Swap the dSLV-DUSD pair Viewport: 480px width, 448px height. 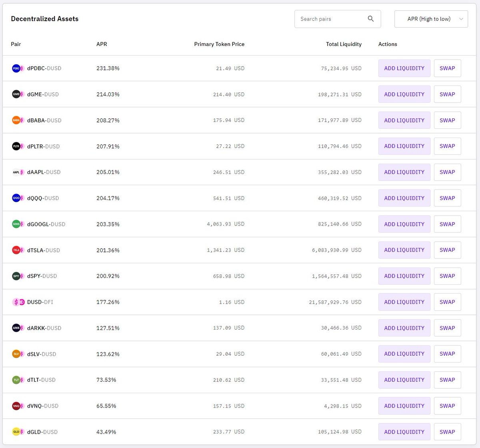pyautogui.click(x=447, y=354)
